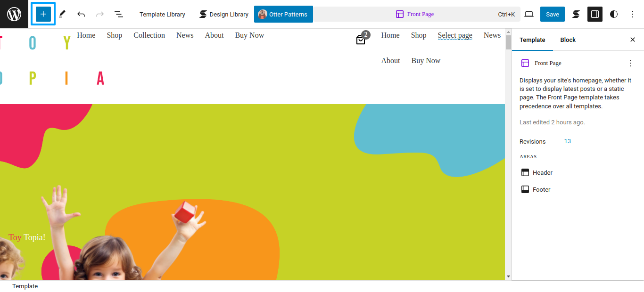This screenshot has height=292, width=644.
Task: Open the 13 revisions link
Action: pos(568,141)
